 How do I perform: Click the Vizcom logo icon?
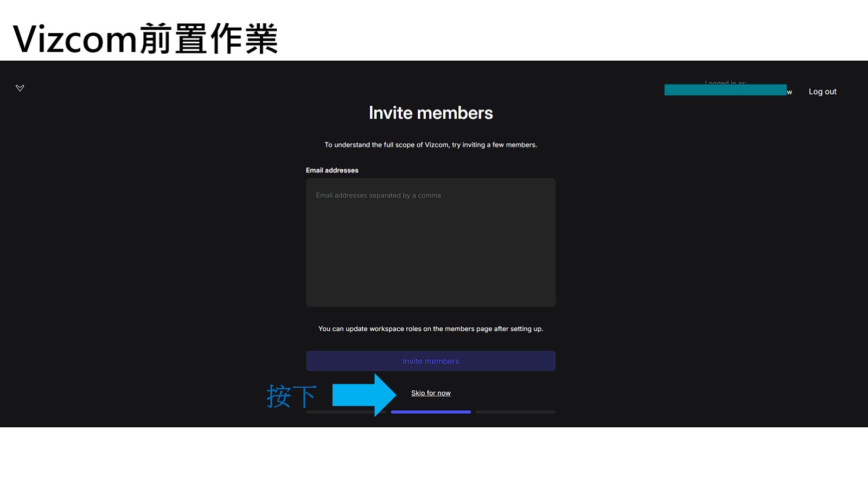(20, 88)
